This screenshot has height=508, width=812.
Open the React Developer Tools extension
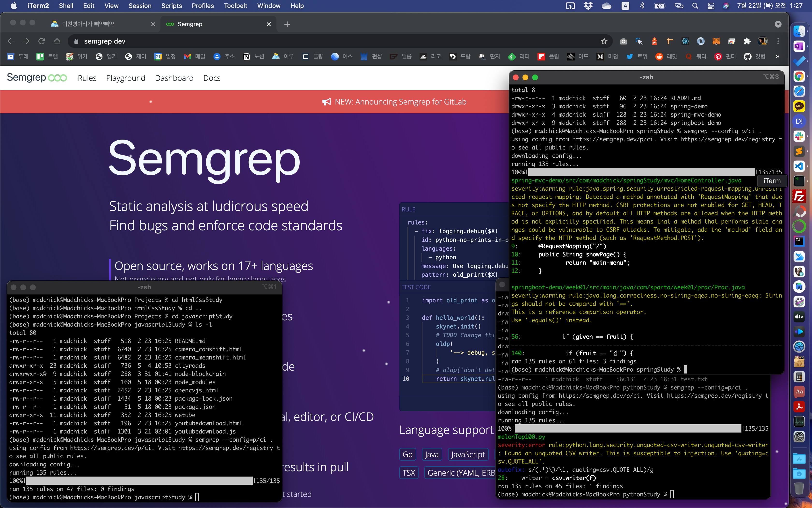point(685,41)
